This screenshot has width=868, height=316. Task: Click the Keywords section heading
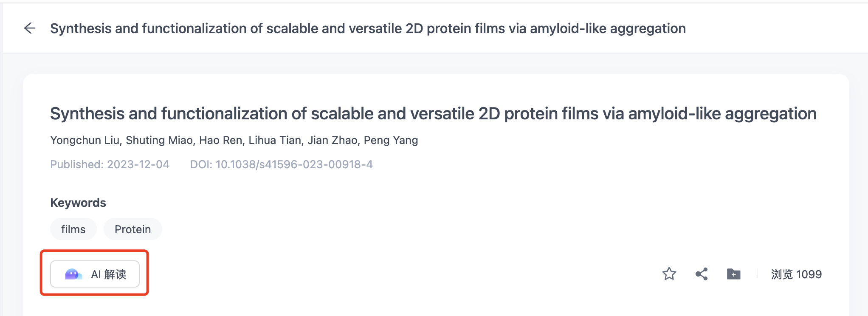click(78, 203)
